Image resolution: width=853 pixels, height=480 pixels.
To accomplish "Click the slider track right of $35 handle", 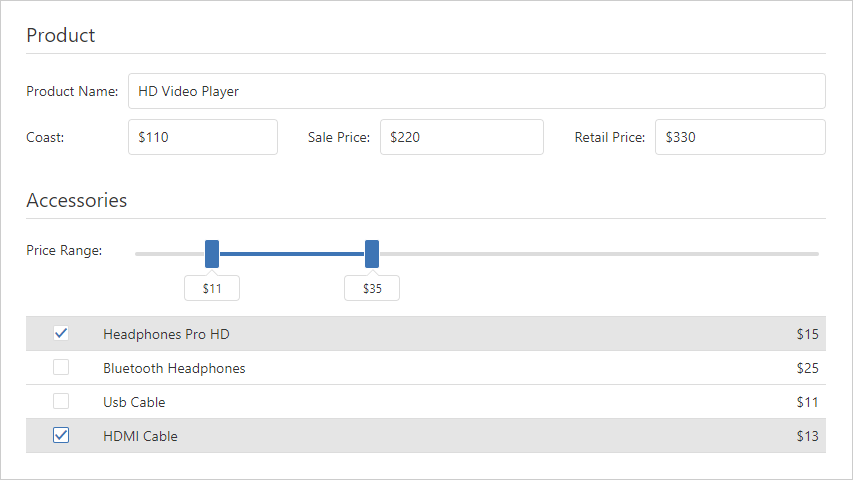I will click(598, 254).
